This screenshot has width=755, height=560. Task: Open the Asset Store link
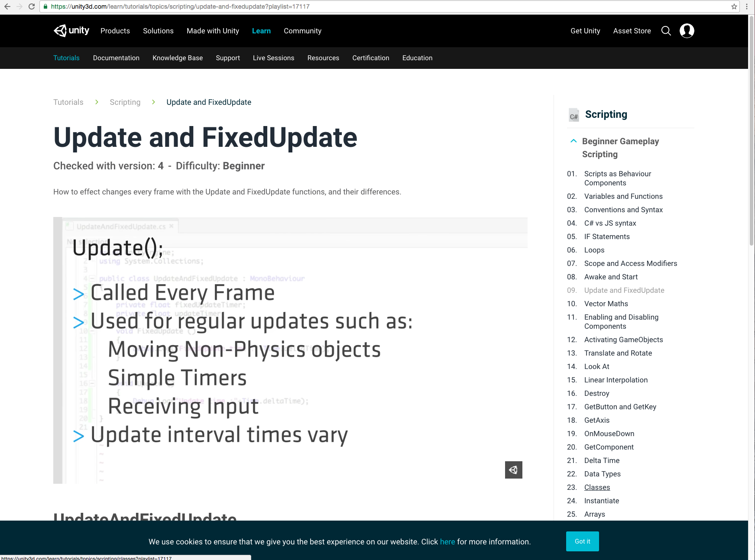632,31
